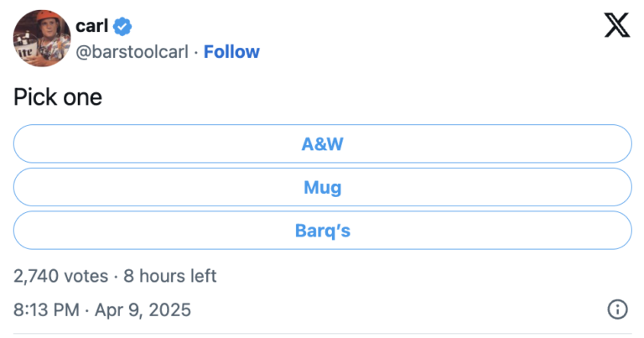Image resolution: width=644 pixels, height=338 pixels.
Task: Click the Mug label inside the poll
Action: tap(322, 188)
